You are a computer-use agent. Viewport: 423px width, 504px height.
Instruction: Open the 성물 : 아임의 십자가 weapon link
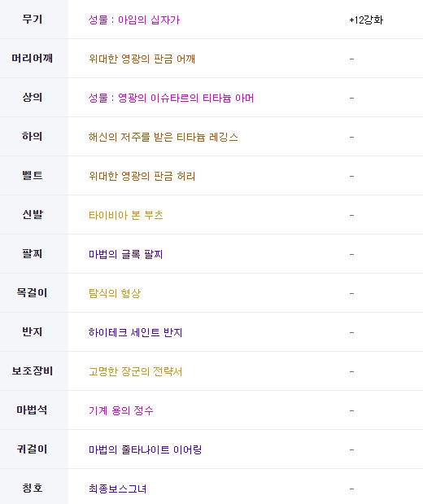[x=134, y=20]
